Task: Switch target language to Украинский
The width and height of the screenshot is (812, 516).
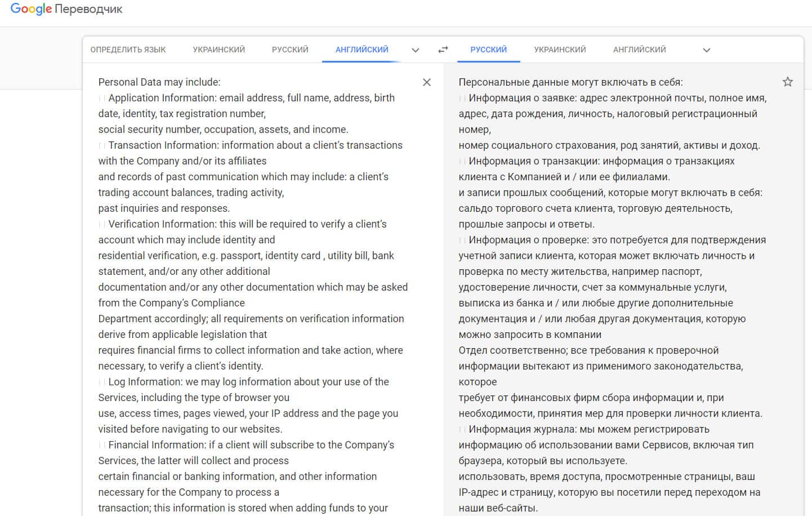Action: point(560,50)
